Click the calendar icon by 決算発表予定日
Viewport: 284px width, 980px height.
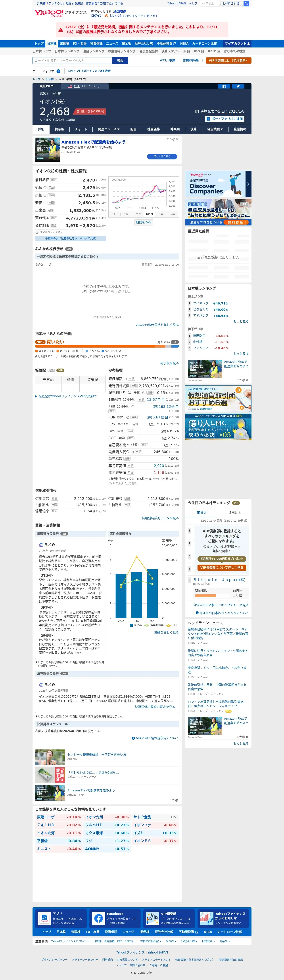point(197,112)
